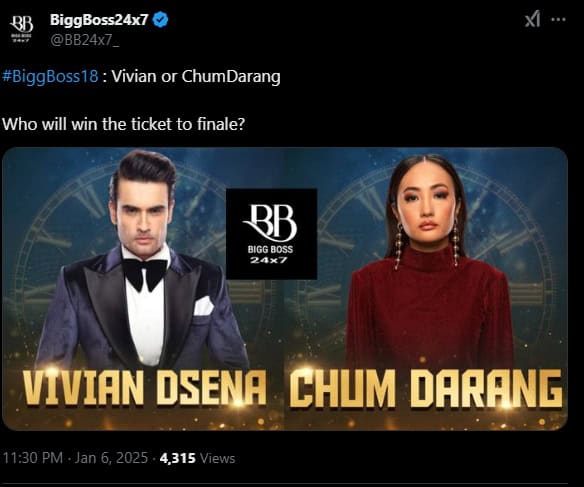Open the 11:30 PM timestamp link

[x=33, y=458]
